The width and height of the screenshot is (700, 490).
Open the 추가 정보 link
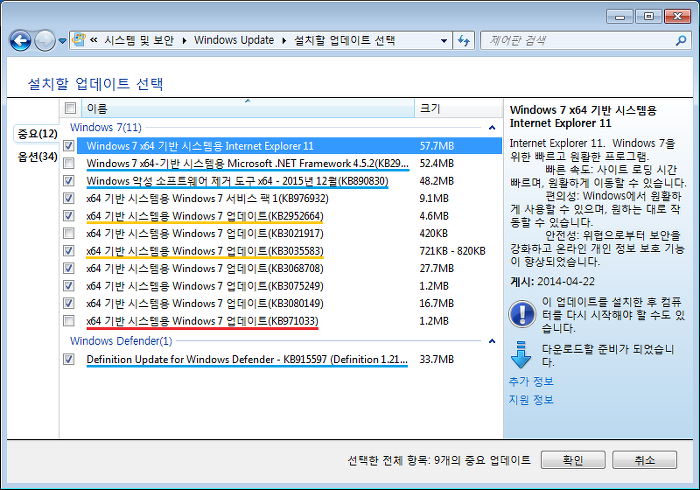click(x=531, y=382)
